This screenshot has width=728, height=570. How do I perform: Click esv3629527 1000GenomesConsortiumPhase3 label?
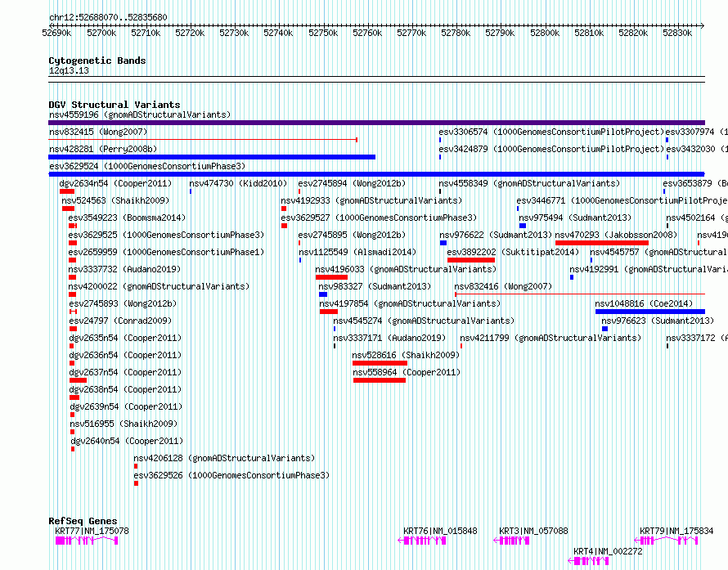379,218
